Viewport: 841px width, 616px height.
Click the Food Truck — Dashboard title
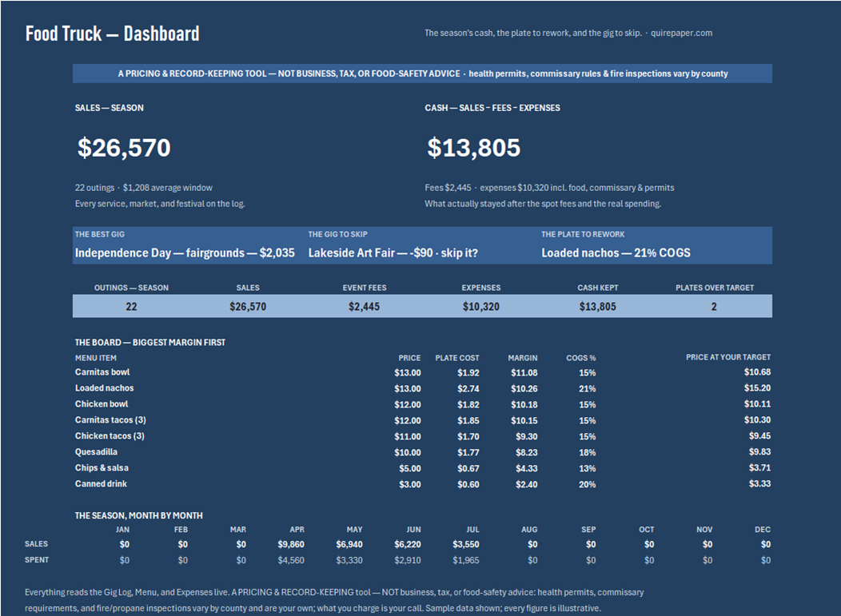pyautogui.click(x=112, y=34)
